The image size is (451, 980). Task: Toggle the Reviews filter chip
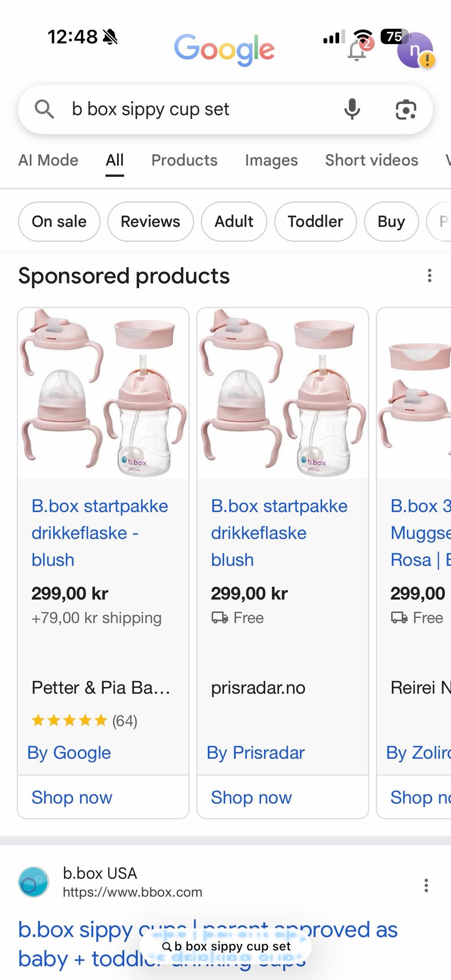click(x=150, y=222)
